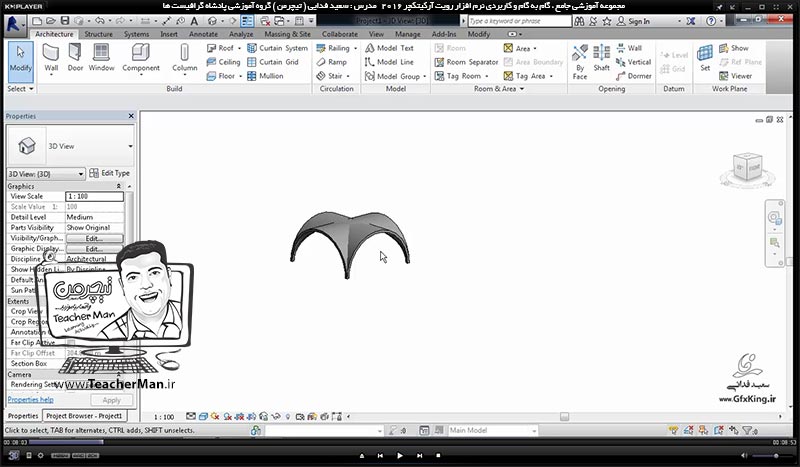Toggle the Modify select tool

click(x=20, y=61)
